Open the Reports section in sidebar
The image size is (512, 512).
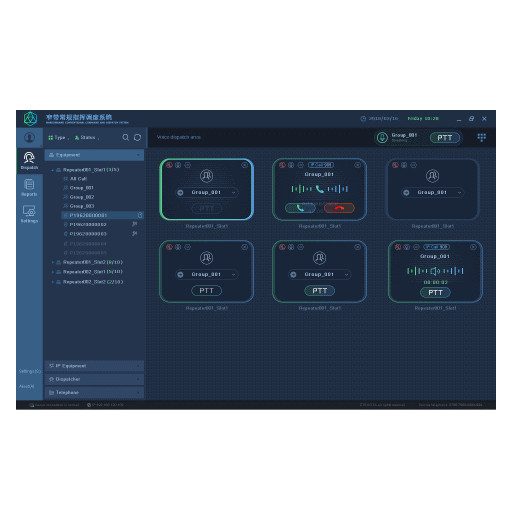(x=29, y=187)
